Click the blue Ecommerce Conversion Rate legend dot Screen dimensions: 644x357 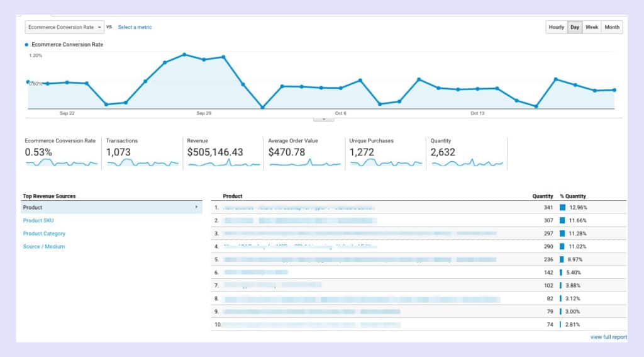(x=26, y=45)
